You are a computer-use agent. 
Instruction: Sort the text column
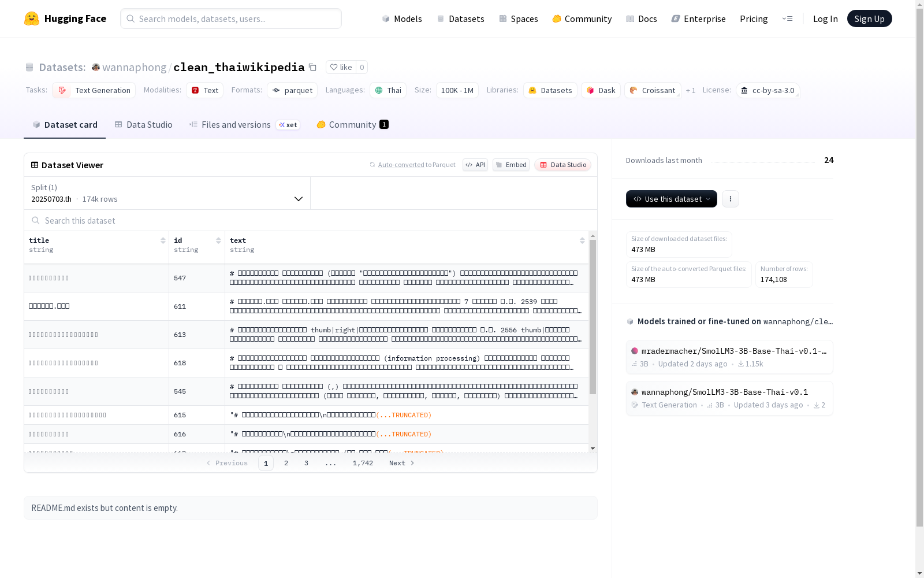pos(582,240)
